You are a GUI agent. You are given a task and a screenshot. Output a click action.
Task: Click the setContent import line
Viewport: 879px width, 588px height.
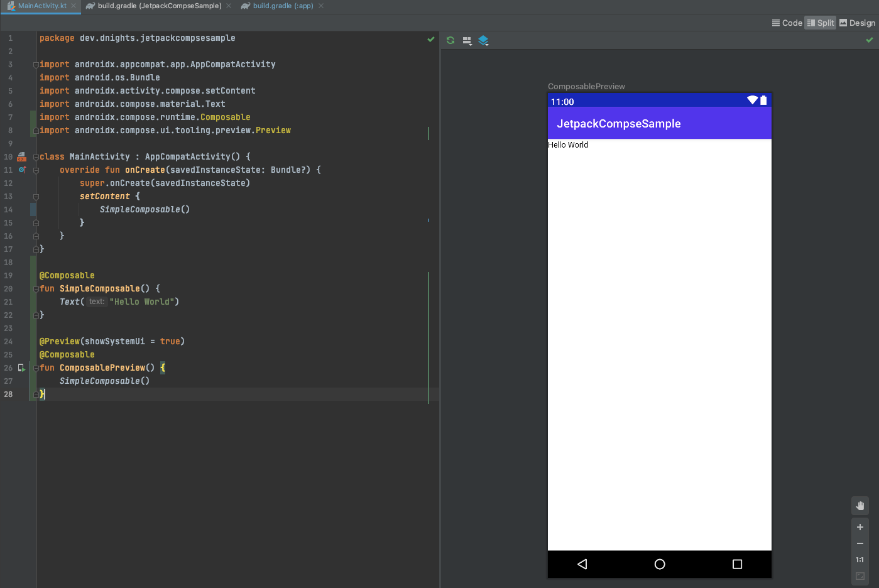tap(147, 90)
